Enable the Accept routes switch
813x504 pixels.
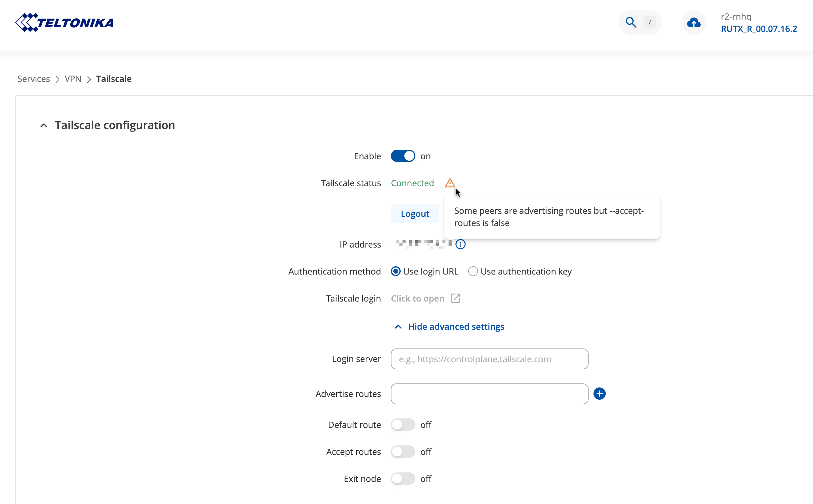pos(403,452)
